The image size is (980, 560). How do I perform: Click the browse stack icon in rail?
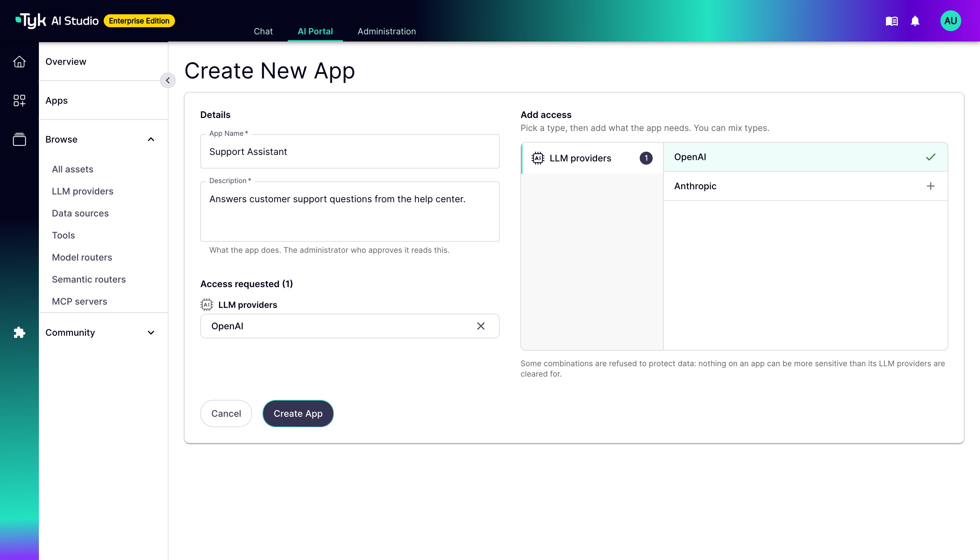point(19,139)
